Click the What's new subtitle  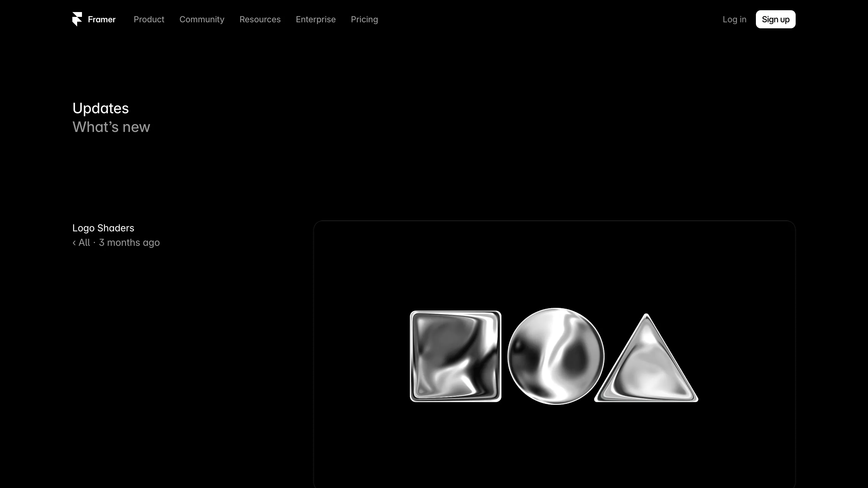point(112,127)
